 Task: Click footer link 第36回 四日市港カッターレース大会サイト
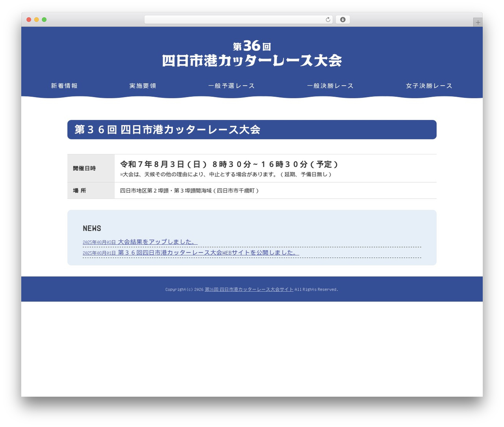click(249, 290)
